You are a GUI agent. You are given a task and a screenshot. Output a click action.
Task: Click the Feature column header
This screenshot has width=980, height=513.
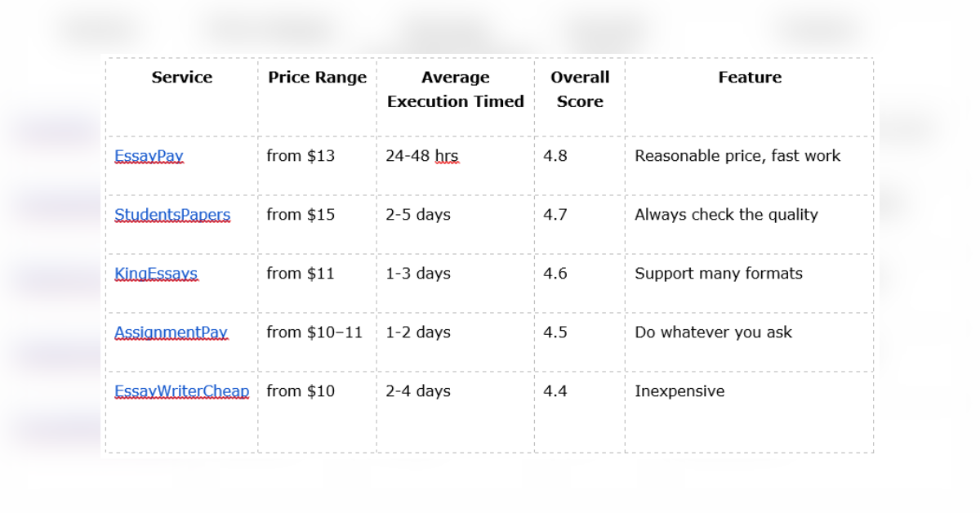[x=750, y=78]
